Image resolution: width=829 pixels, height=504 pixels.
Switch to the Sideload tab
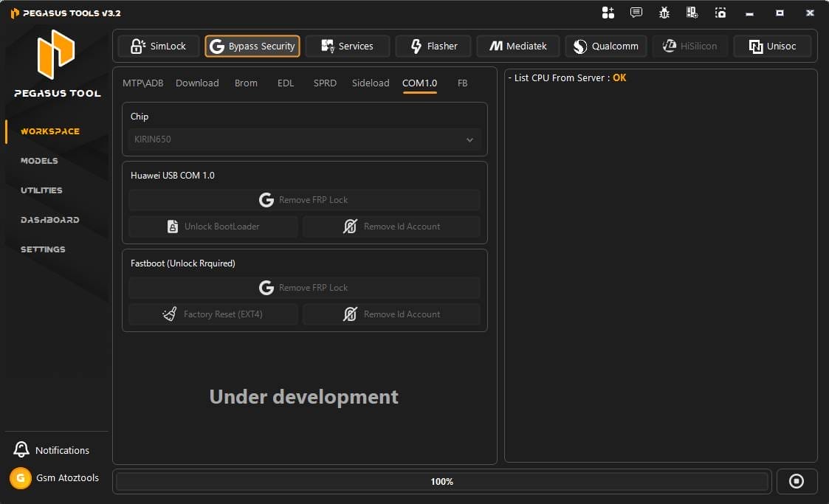pos(370,83)
